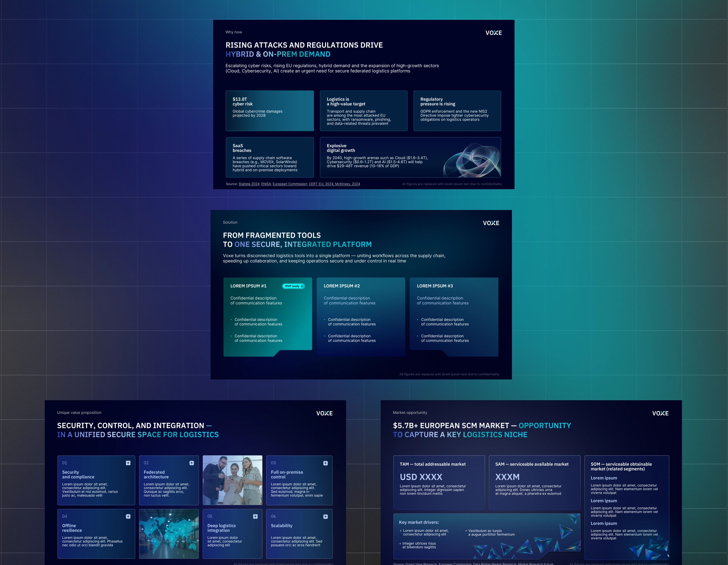The height and width of the screenshot is (565, 728).
Task: Click VOXE logo on Market opportunity slide
Action: (660, 413)
